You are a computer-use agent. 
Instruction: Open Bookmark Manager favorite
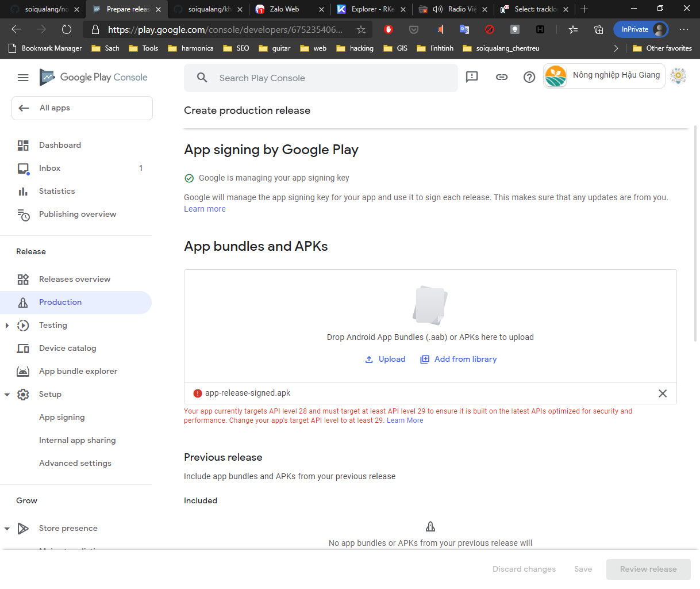click(45, 48)
